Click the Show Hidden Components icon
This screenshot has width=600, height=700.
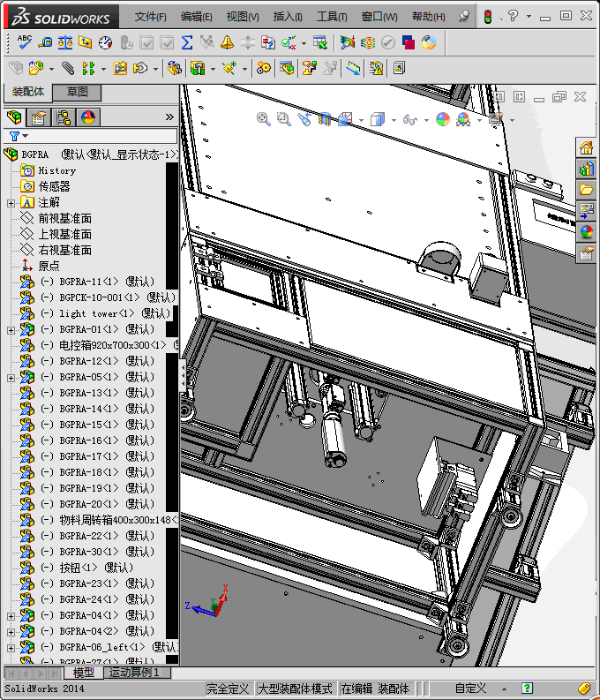pos(174,68)
